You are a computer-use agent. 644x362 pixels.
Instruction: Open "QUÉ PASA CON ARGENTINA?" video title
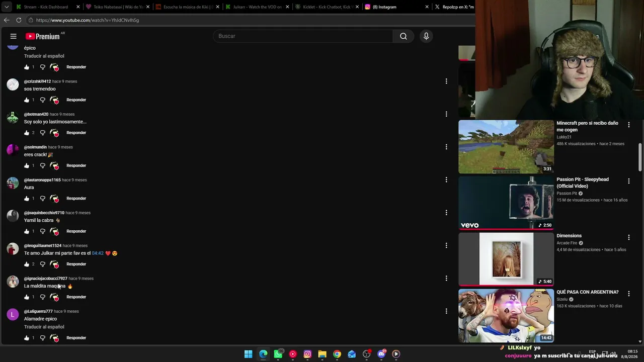coord(588,292)
